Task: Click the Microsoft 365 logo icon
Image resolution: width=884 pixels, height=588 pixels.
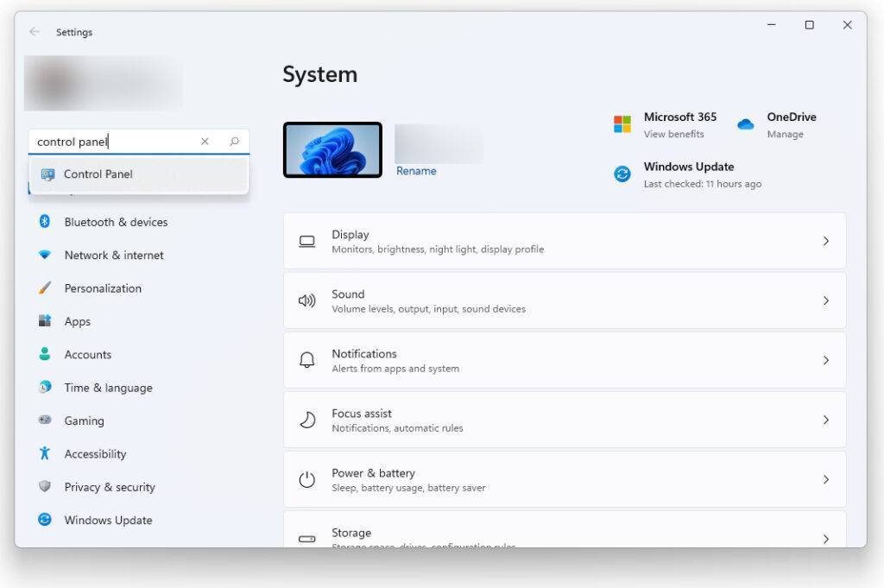Action: [x=622, y=124]
